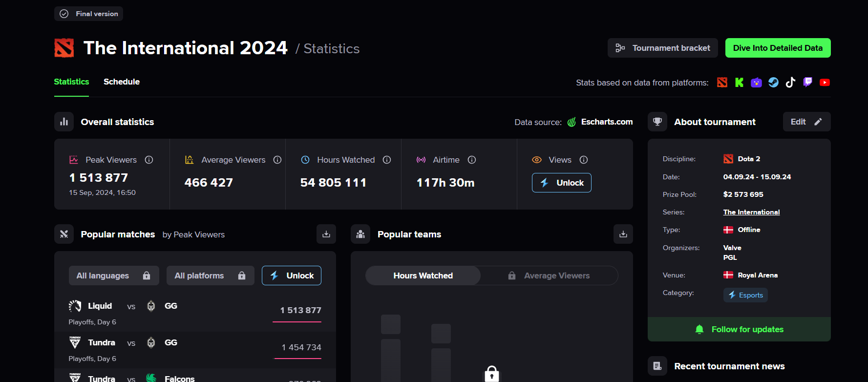The image size is (868, 382).
Task: Download the Popular matches data
Action: tap(326, 234)
